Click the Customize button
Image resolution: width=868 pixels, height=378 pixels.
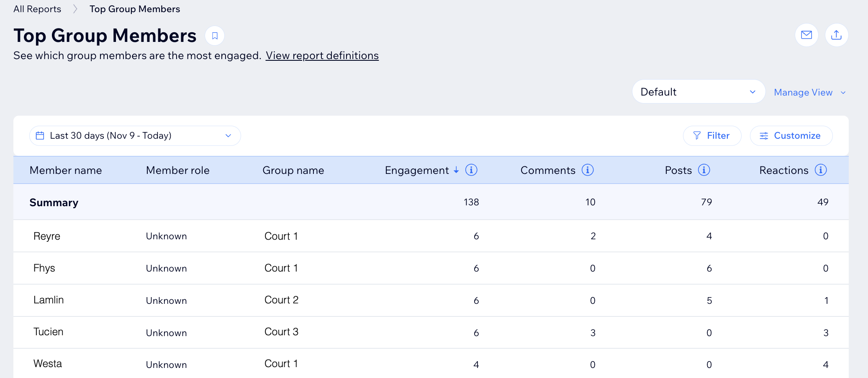click(791, 136)
